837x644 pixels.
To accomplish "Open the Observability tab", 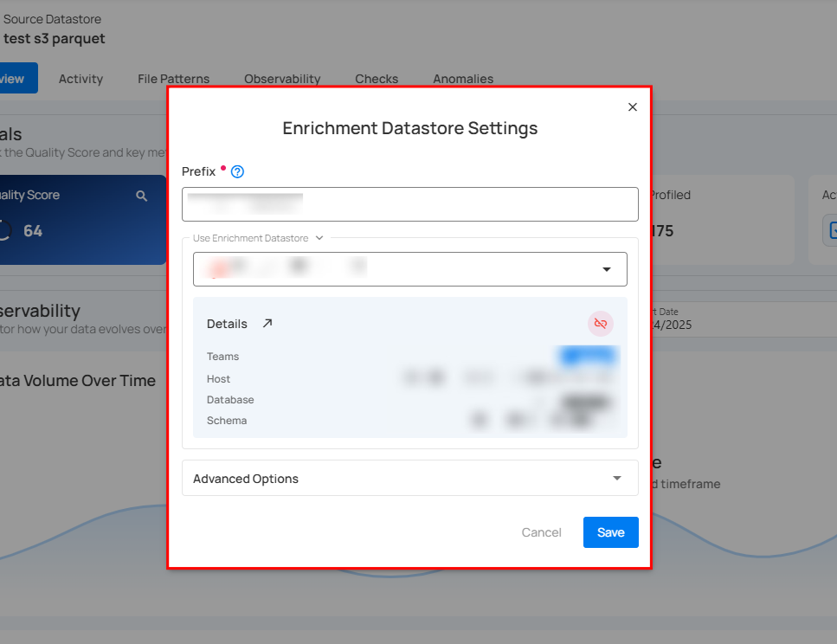I will 282,78.
